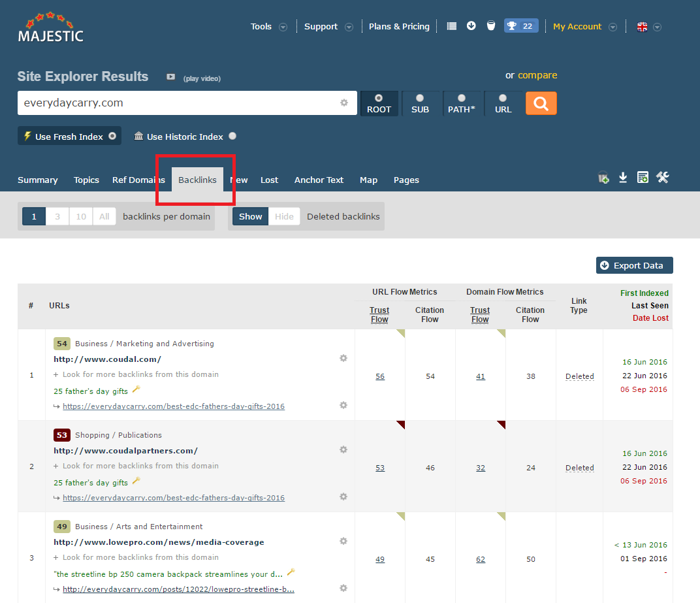Open the bucket icon in the top bar
Image resolution: width=700 pixels, height=603 pixels.
(x=490, y=26)
